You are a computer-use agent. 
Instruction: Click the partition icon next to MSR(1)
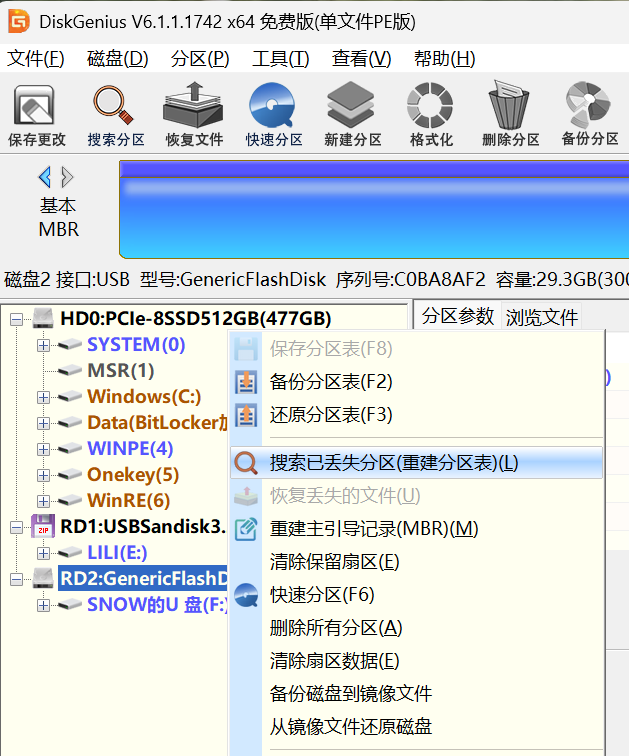[69, 370]
